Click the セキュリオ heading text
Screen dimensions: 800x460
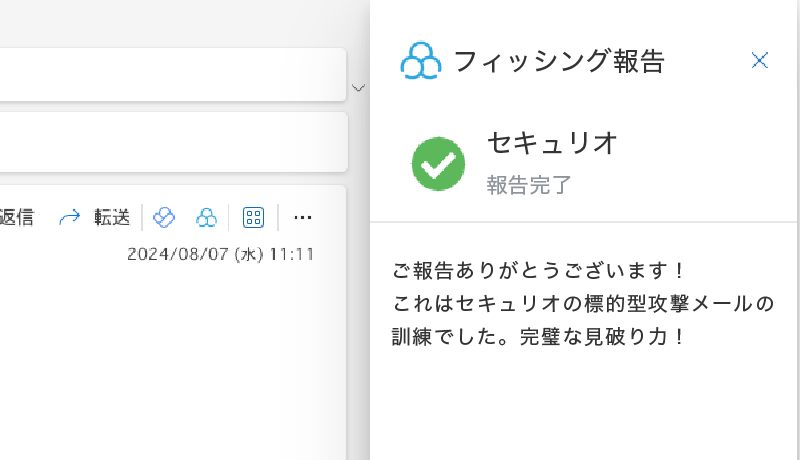coord(553,143)
